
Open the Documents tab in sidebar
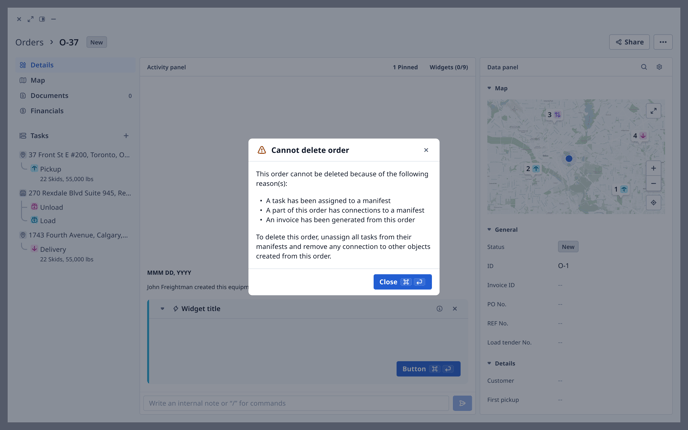(49, 96)
